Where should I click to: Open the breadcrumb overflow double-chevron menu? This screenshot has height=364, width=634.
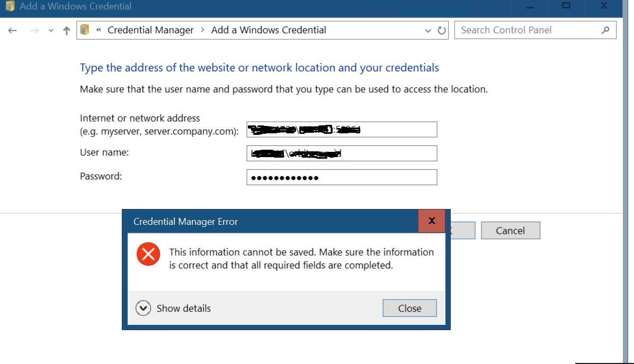point(98,30)
